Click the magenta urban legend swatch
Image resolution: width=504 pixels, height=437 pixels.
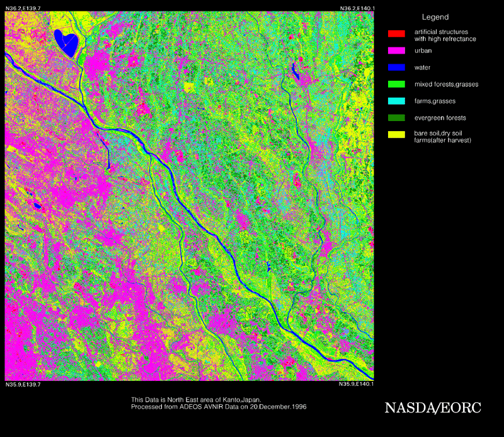pyautogui.click(x=396, y=50)
